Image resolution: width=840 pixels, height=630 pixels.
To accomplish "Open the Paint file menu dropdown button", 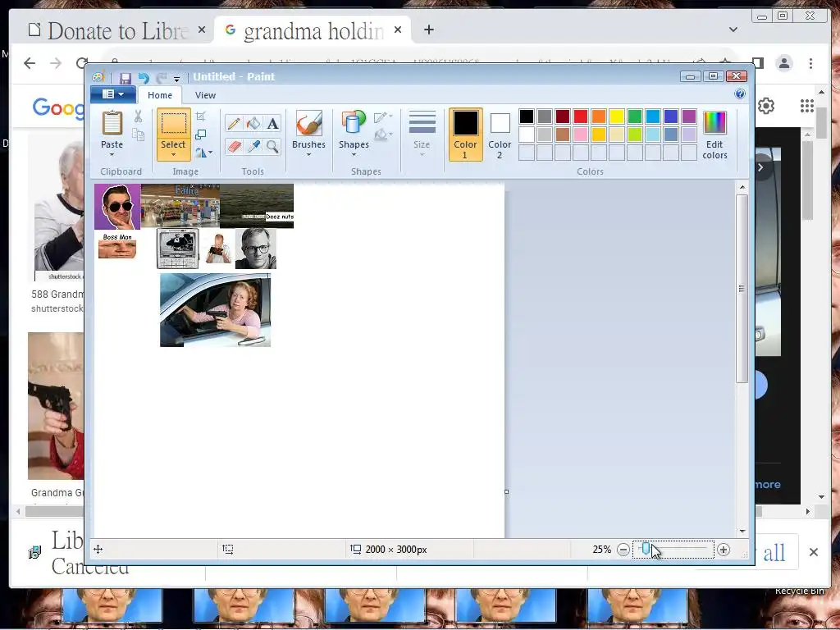I will pos(113,94).
